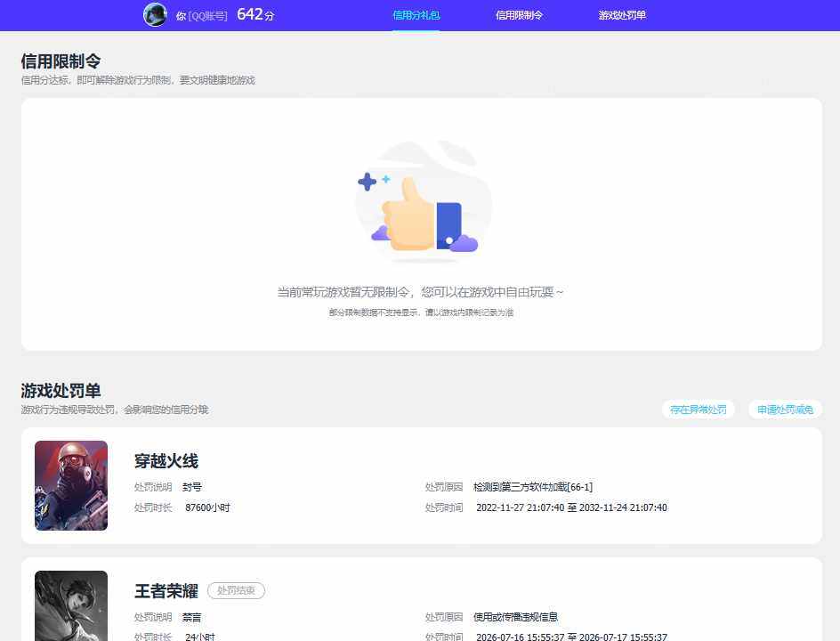The width and height of the screenshot is (840, 641).
Task: Click the 部分限制数据不支持显示 note
Action: (421, 312)
